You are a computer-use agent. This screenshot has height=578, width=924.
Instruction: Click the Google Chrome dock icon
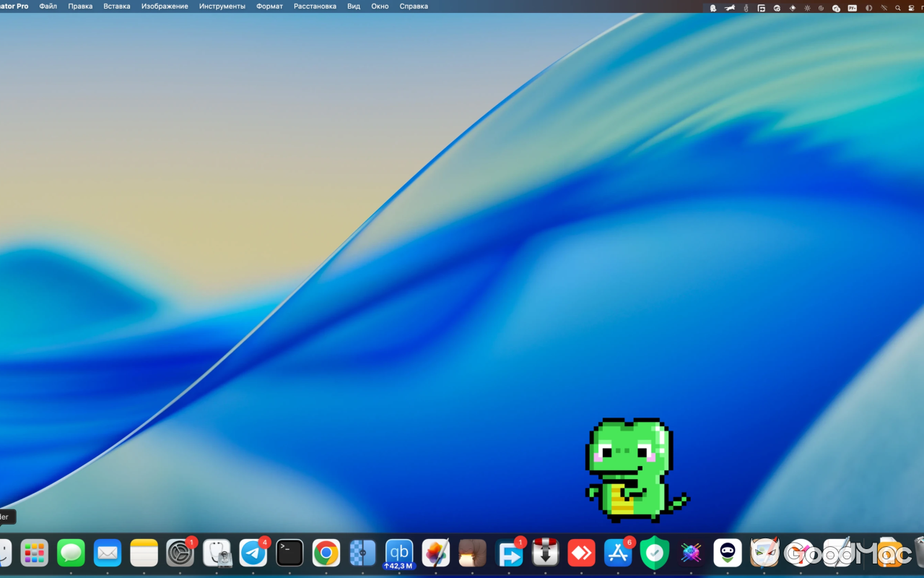coord(326,553)
